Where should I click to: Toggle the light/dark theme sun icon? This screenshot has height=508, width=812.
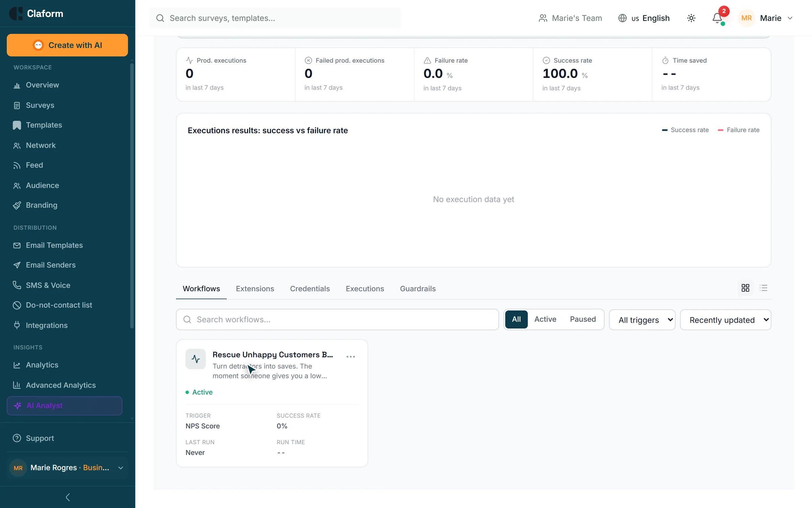click(691, 18)
